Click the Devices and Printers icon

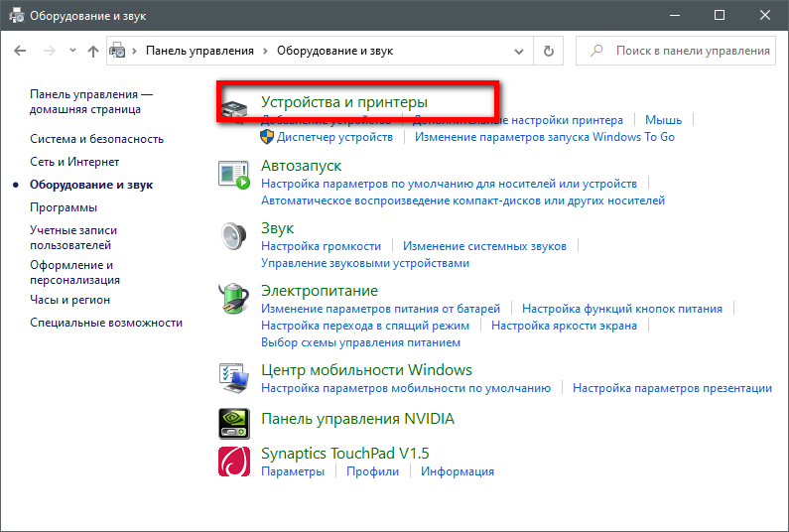(x=234, y=108)
